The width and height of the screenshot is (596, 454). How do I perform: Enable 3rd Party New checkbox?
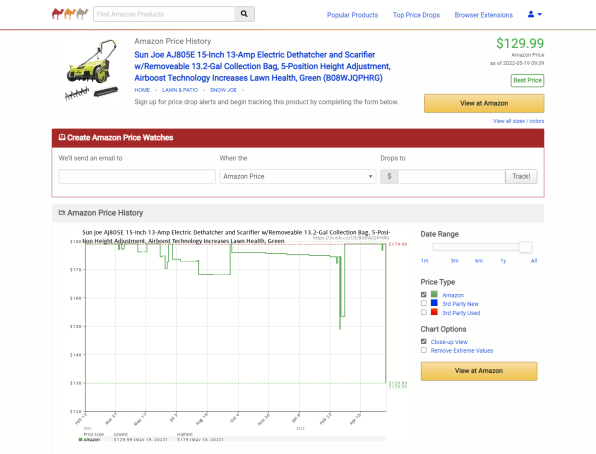tap(423, 303)
